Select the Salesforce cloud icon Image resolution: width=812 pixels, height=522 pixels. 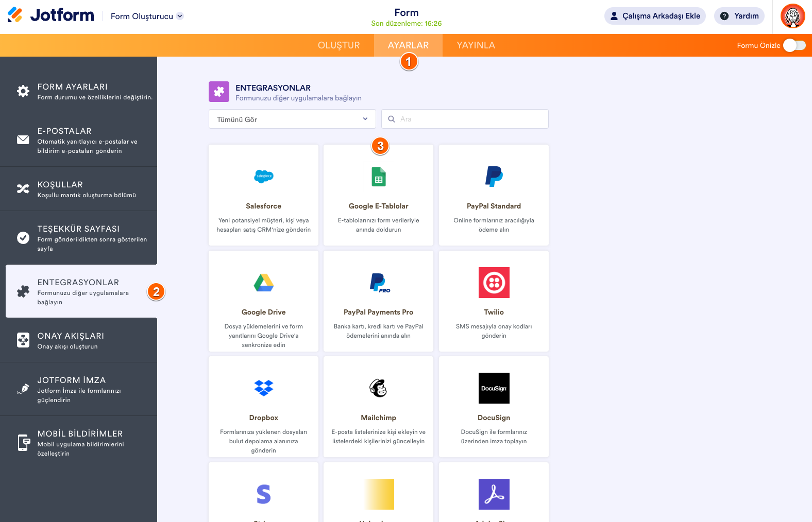264,177
